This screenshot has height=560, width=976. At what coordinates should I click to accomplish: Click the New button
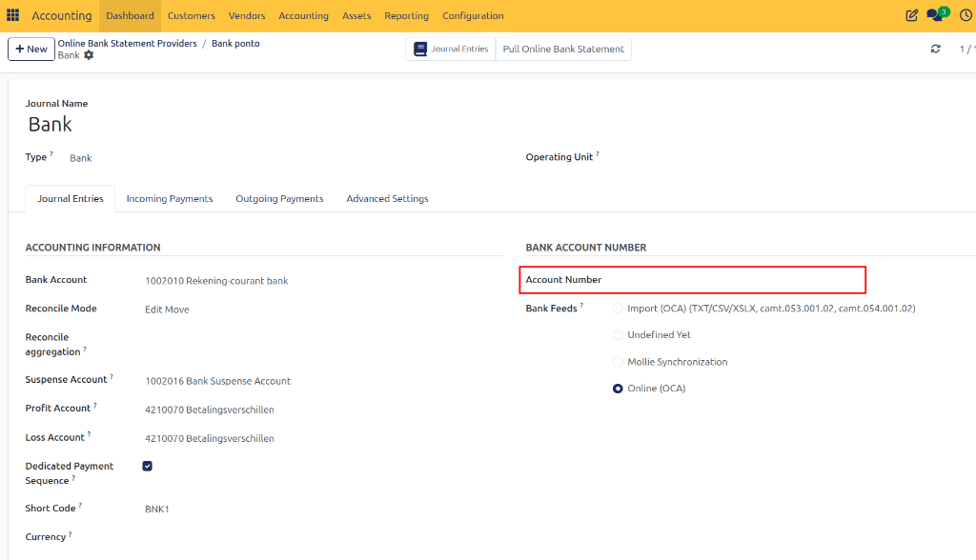coord(31,50)
